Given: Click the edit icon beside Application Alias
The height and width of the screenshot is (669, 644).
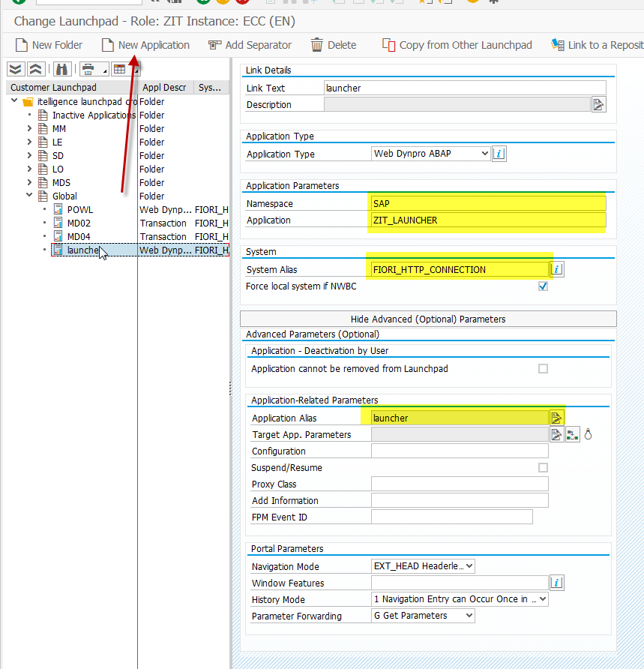Looking at the screenshot, I should pyautogui.click(x=556, y=418).
